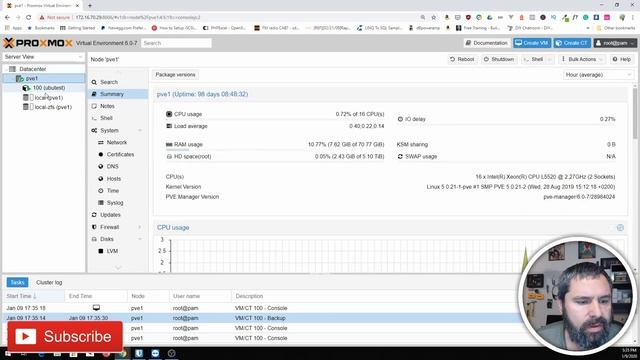Screen dimensions: 640x360
Task: Click the Package versions button
Action: click(175, 75)
